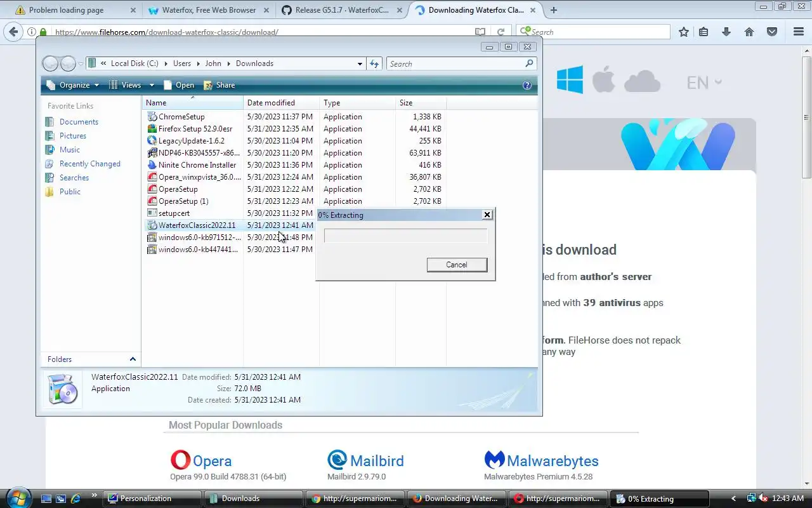
Task: Open Documents favorite link
Action: (79, 122)
